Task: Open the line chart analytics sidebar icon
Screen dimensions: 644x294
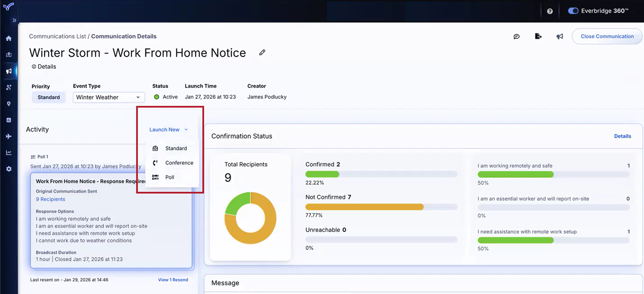Action: click(9, 153)
